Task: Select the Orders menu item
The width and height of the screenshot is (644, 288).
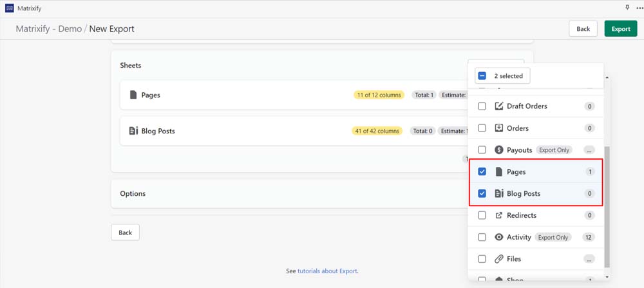Action: tap(536, 128)
